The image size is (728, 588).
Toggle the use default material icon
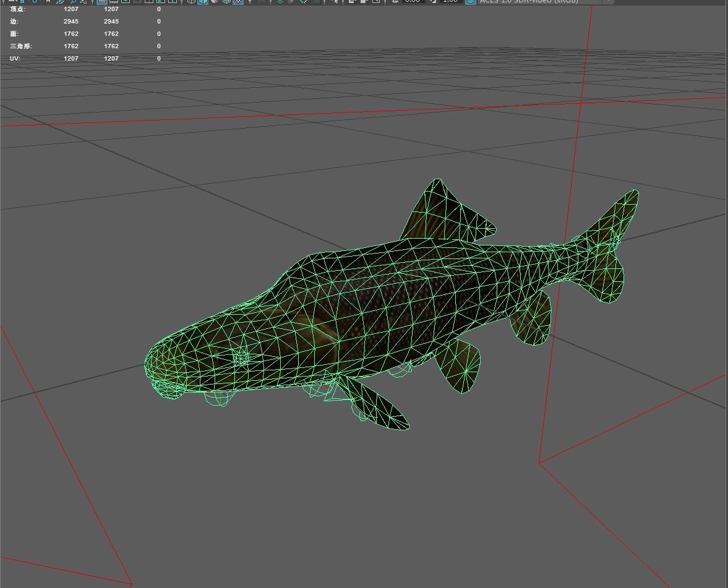[x=215, y=1]
